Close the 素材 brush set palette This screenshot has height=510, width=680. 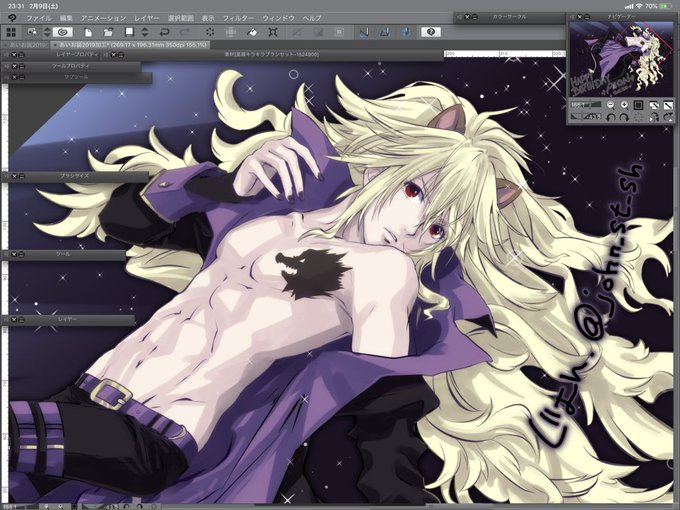(113, 55)
